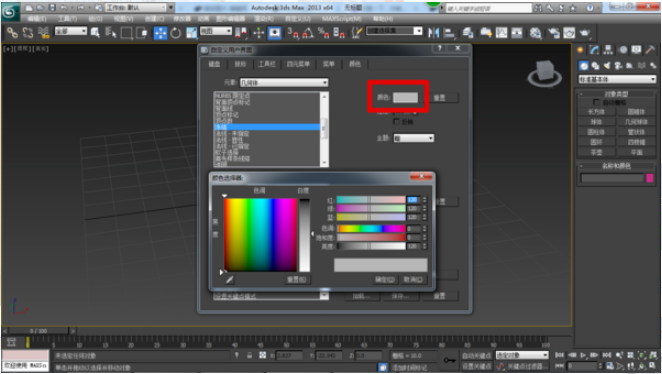Click the 长方体 box primitive button
This screenshot has height=374, width=662.
click(596, 112)
